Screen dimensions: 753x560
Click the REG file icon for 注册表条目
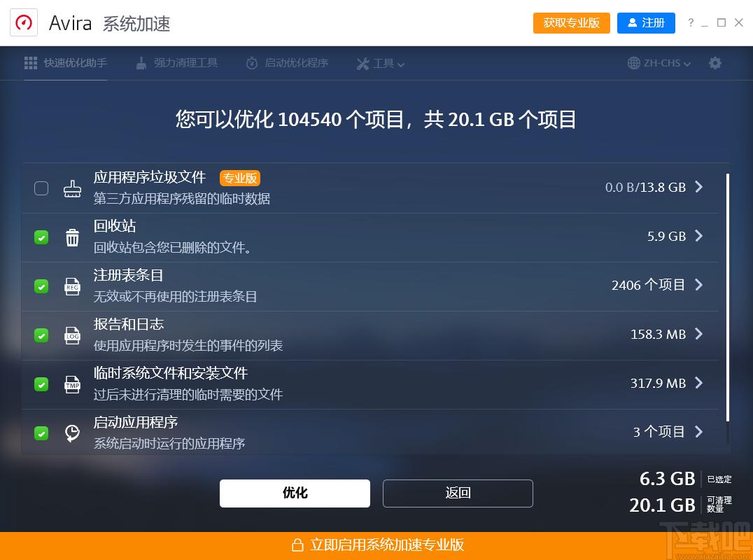[x=73, y=286]
